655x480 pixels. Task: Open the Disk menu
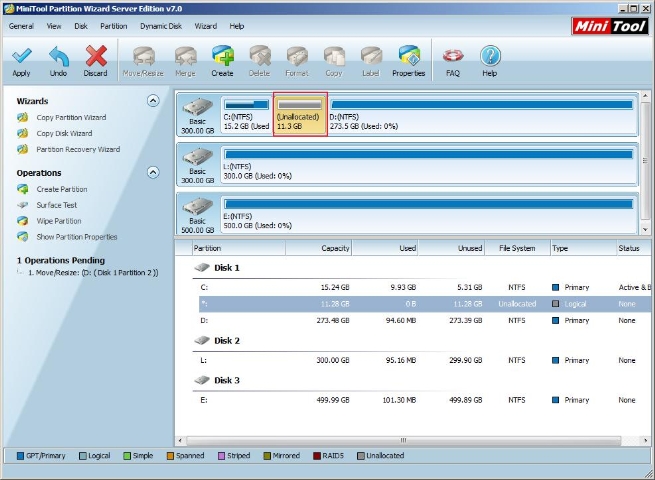click(x=81, y=26)
